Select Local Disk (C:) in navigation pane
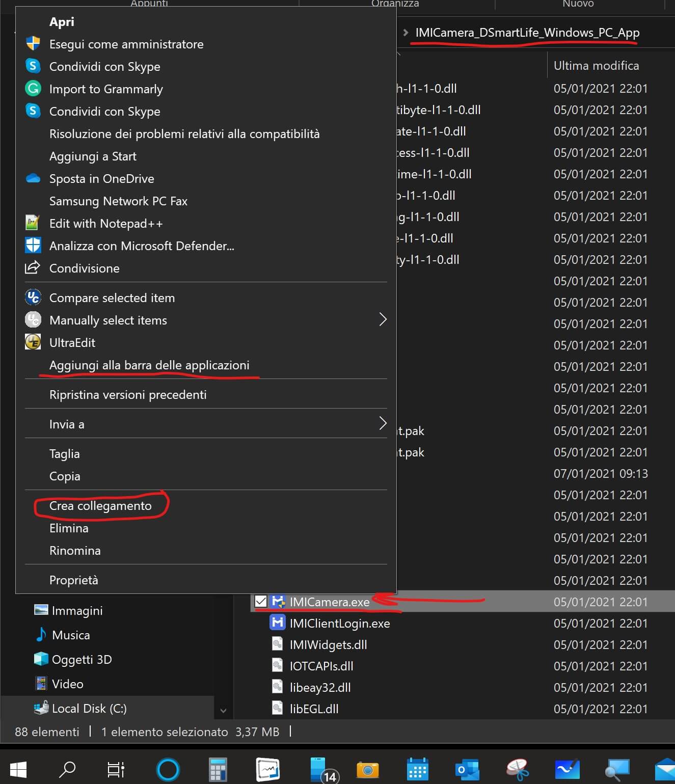 89,709
